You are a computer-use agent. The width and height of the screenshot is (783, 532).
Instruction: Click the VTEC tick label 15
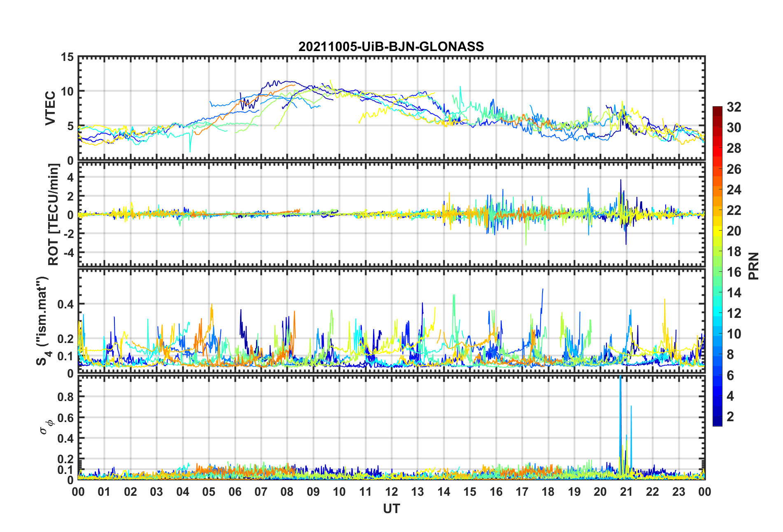point(67,57)
